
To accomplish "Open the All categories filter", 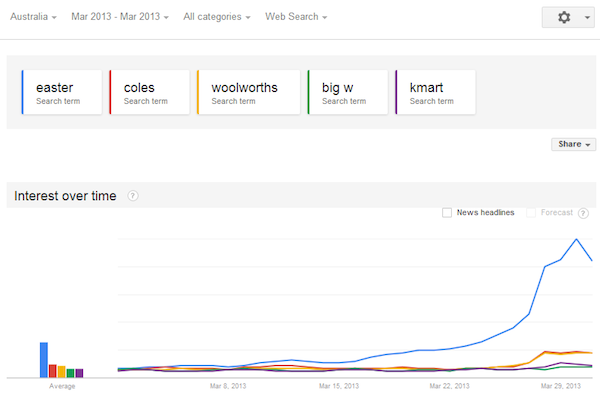I will coord(217,17).
